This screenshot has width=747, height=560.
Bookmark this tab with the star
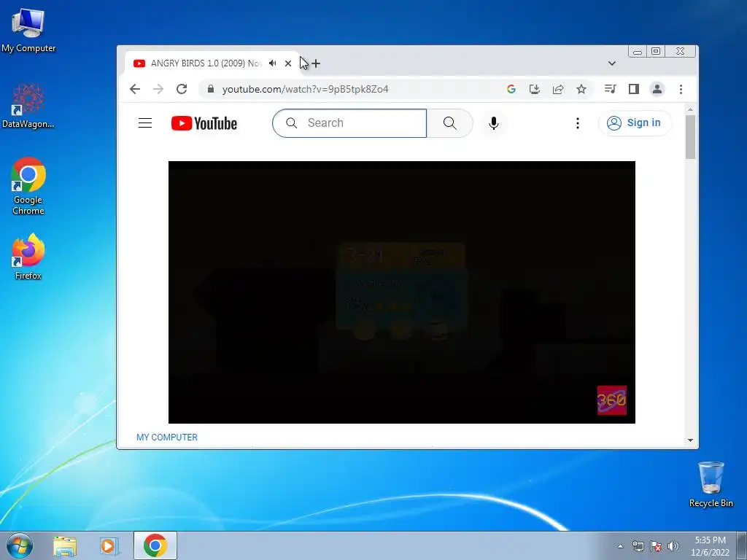581,89
